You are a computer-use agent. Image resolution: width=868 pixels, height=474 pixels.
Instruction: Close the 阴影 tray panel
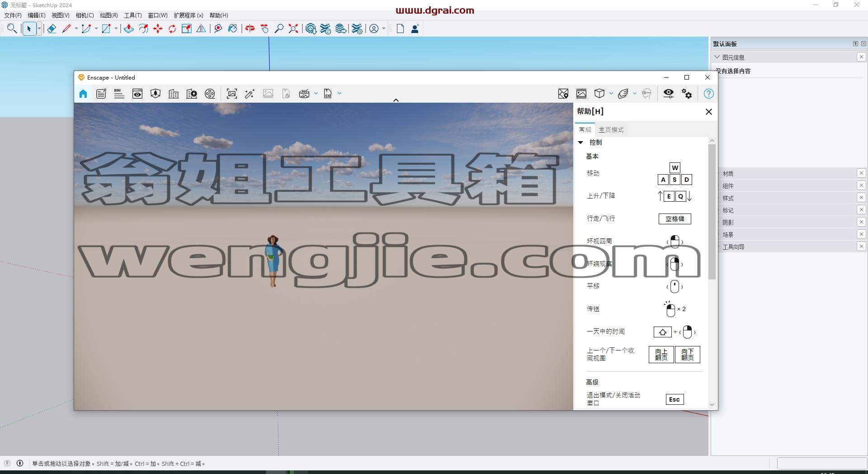[x=861, y=222]
